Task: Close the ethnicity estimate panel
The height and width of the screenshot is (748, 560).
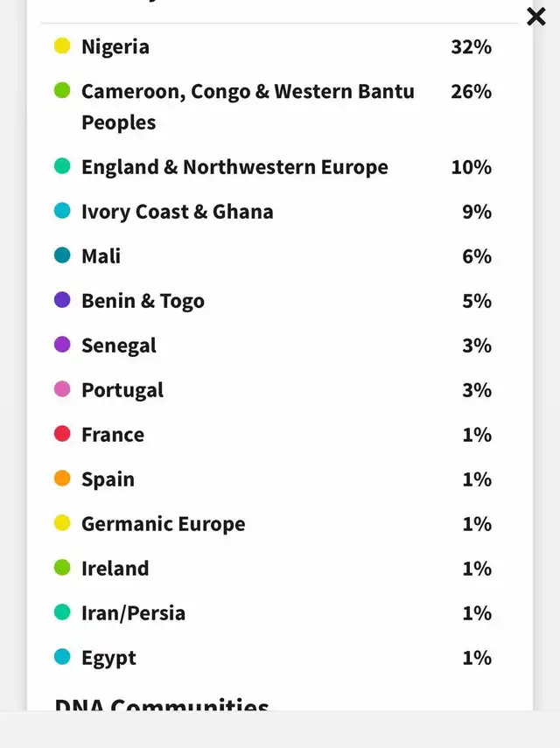Action: (535, 17)
